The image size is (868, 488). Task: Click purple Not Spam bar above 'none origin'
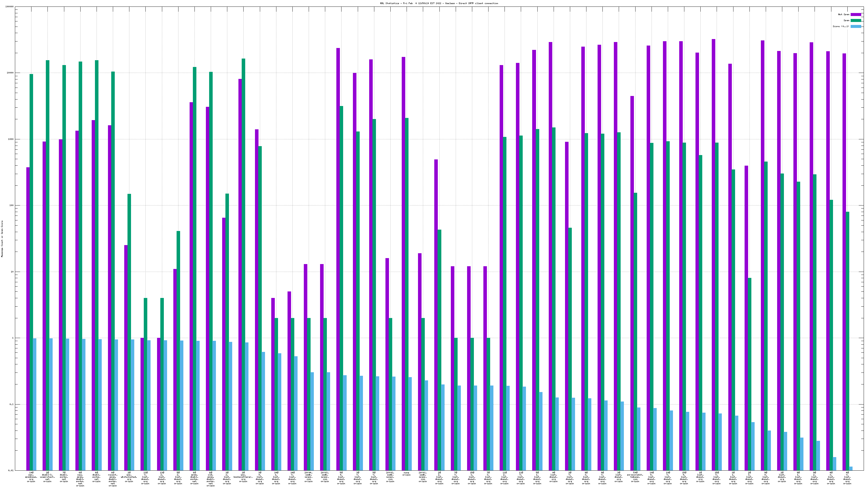403,236
